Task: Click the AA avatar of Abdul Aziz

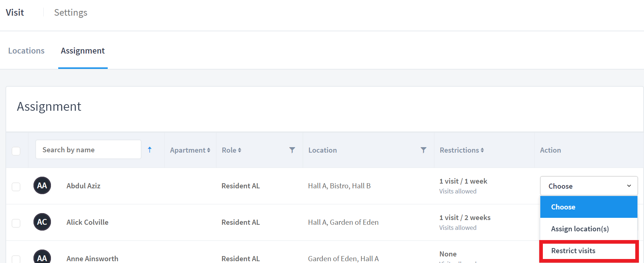Action: tap(42, 185)
